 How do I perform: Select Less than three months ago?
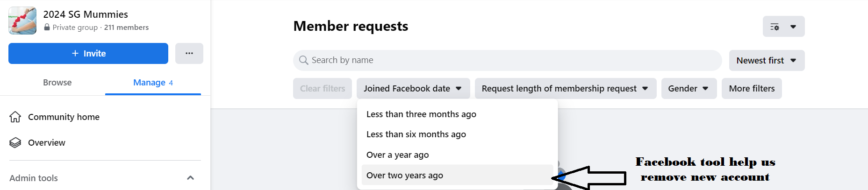pyautogui.click(x=421, y=114)
